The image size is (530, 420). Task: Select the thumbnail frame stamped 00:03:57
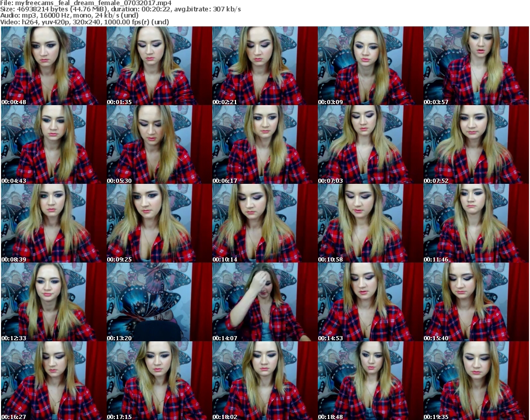(x=476, y=66)
